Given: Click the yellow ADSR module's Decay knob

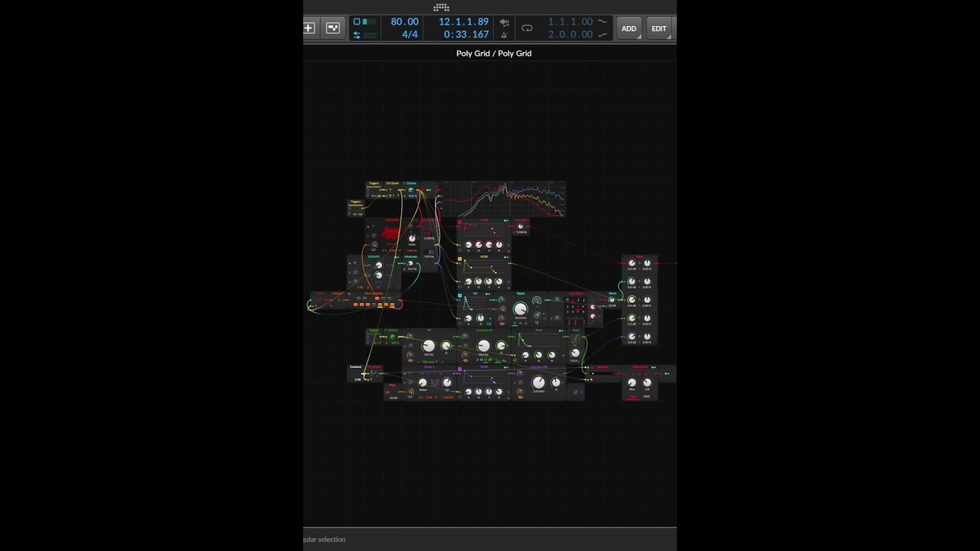Looking at the screenshot, I should coord(479,282).
